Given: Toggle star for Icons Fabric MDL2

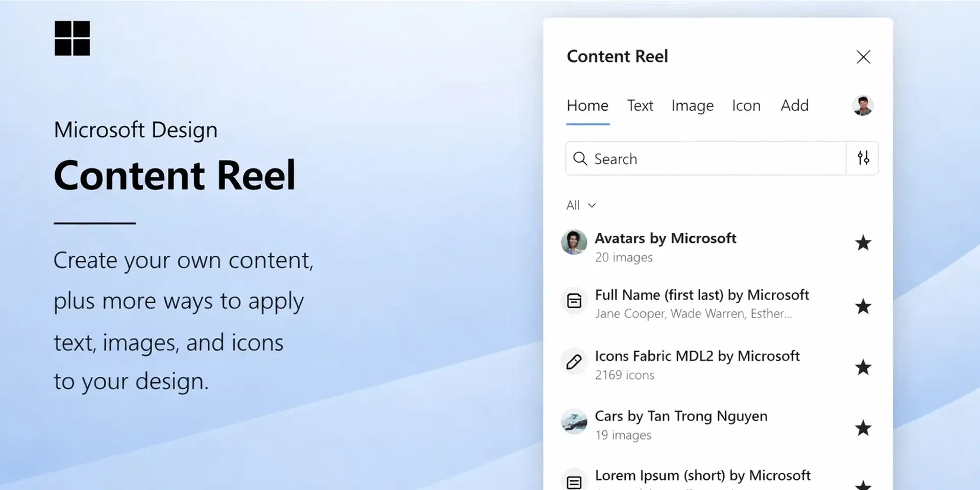Looking at the screenshot, I should point(863,367).
